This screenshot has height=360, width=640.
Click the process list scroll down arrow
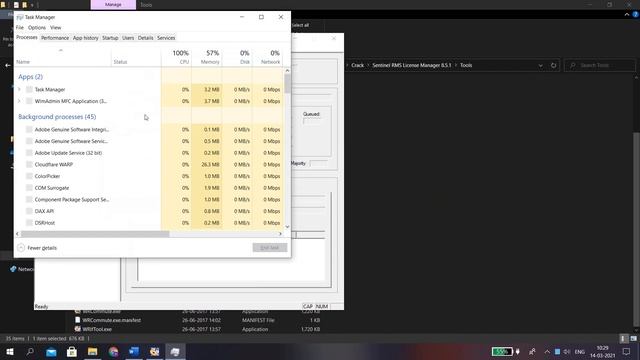pyautogui.click(x=287, y=227)
